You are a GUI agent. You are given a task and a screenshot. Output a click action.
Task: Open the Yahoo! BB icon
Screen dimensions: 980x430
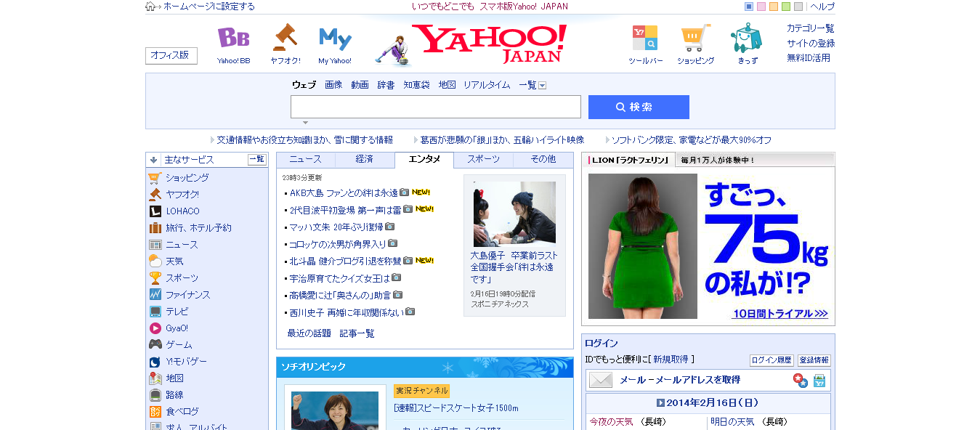[233, 38]
